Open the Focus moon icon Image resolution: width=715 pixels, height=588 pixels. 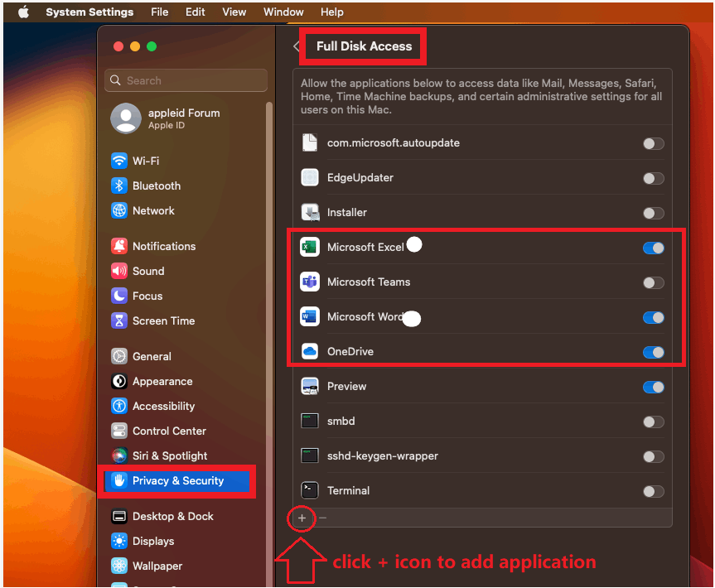click(119, 296)
